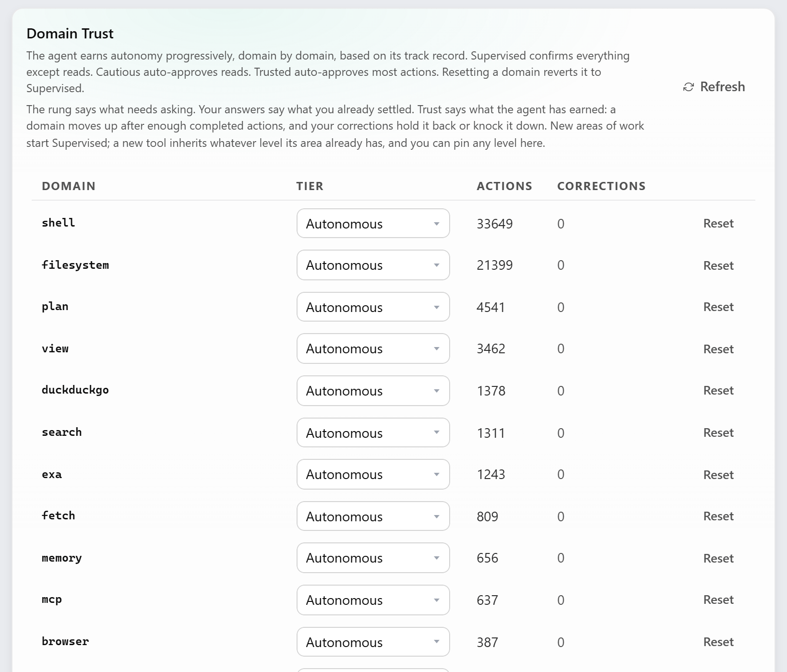Open the fetch tier dropdown
The image size is (787, 672).
(373, 516)
